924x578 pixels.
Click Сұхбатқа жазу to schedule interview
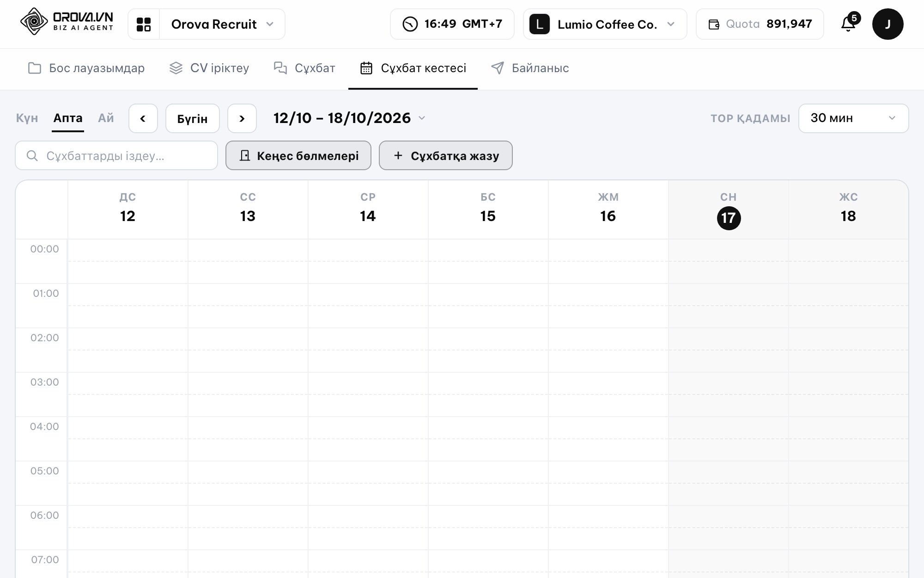coord(446,155)
